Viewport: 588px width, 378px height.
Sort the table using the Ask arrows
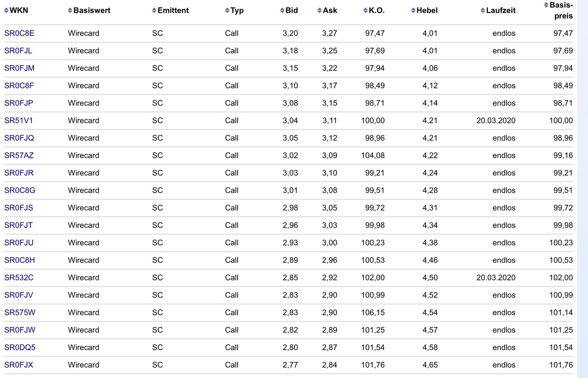point(319,11)
